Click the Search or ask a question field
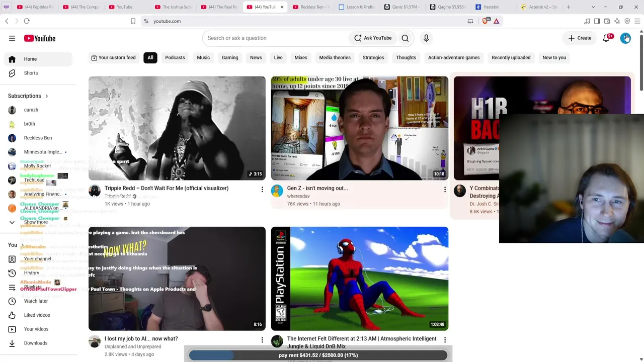 [275, 38]
